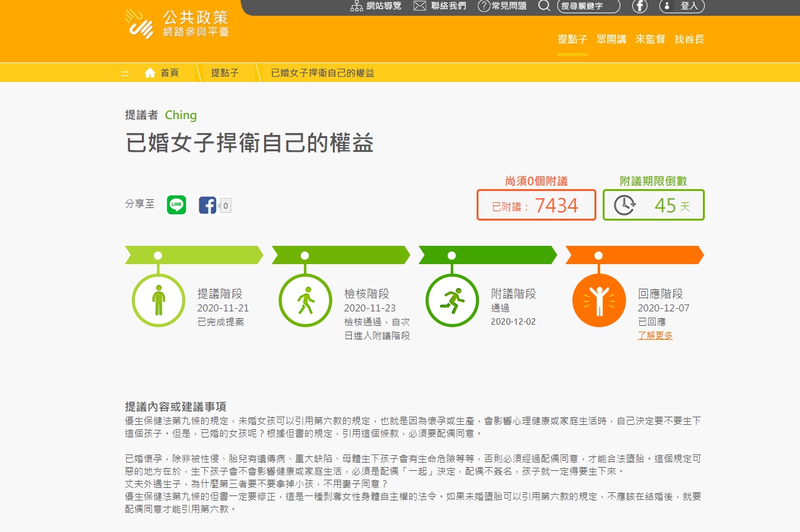Viewport: 800px width, 532px height.
Task: Open the 找首長 navigation tab
Action: [x=689, y=39]
